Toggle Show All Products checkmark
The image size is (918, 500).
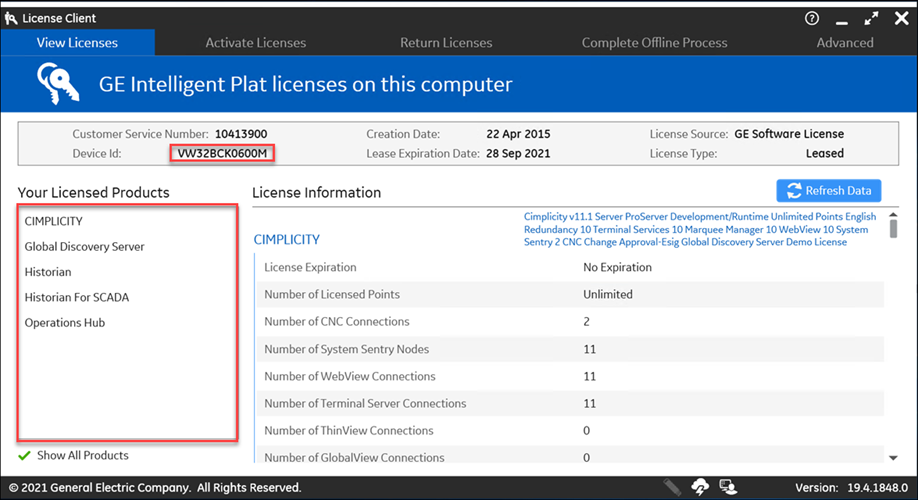pyautogui.click(x=24, y=456)
